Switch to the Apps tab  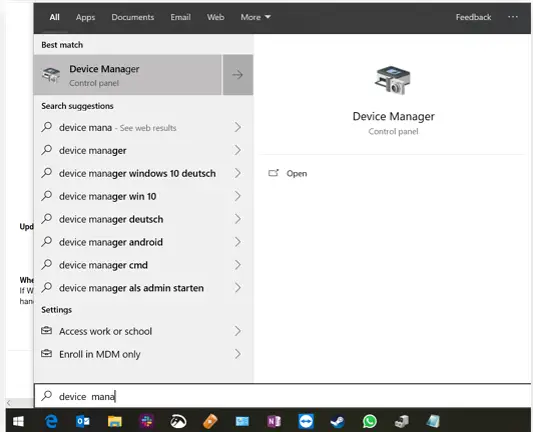pos(85,17)
